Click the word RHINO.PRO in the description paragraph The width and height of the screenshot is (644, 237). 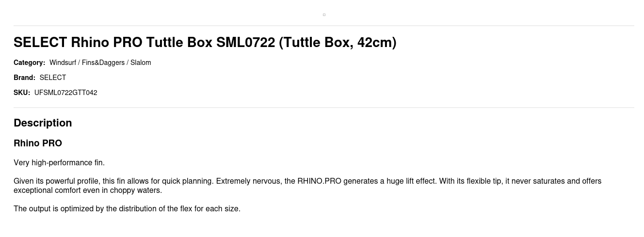tap(319, 181)
